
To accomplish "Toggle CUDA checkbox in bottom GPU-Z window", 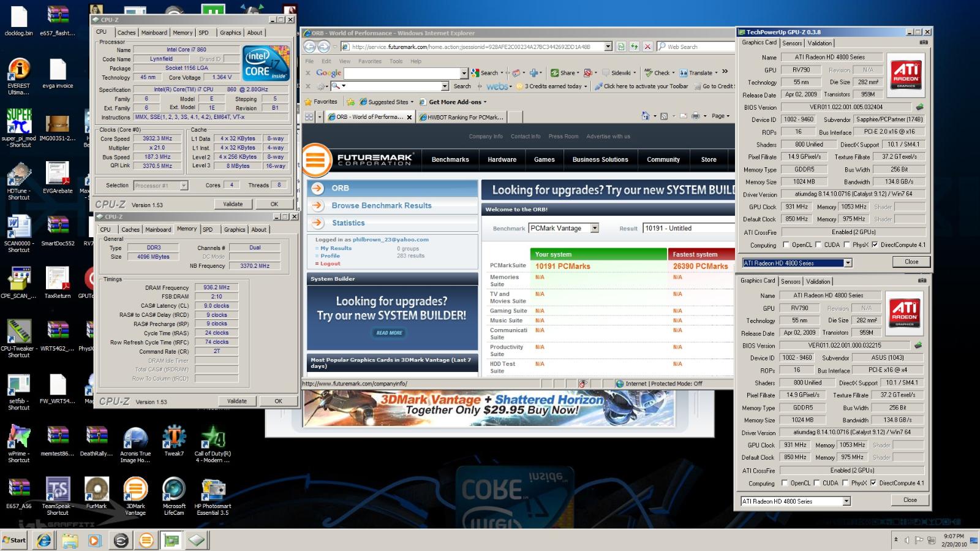I will [x=816, y=483].
